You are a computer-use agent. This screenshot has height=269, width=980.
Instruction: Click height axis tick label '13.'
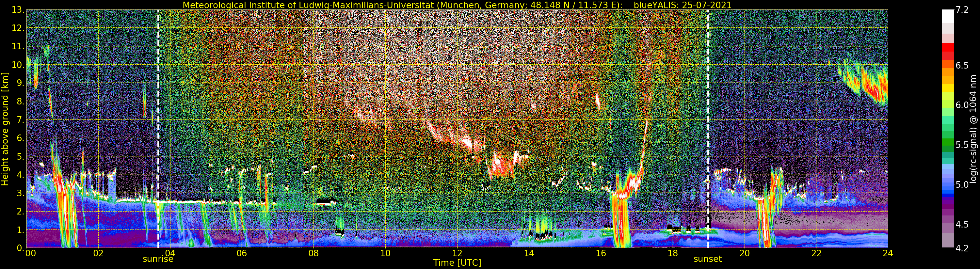tap(18, 10)
